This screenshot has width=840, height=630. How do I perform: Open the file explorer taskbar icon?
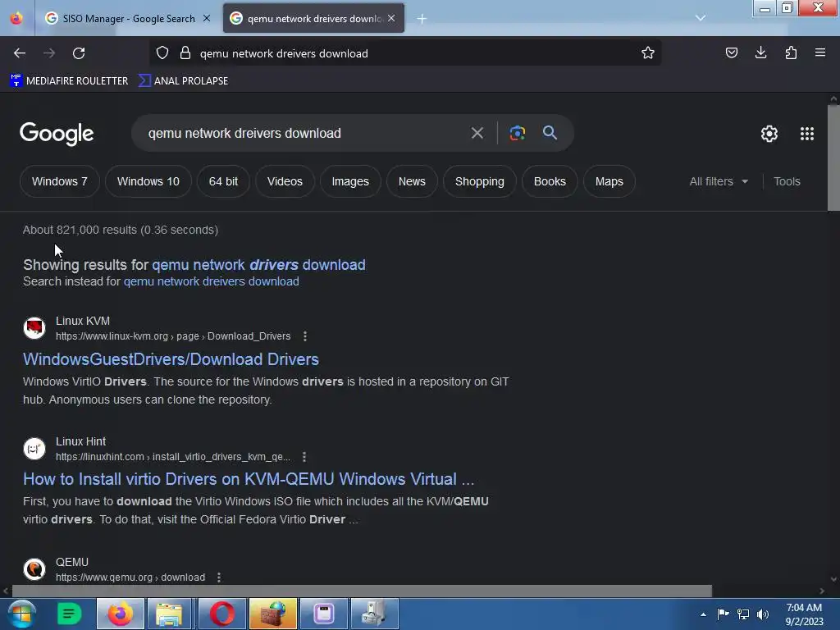pos(170,614)
